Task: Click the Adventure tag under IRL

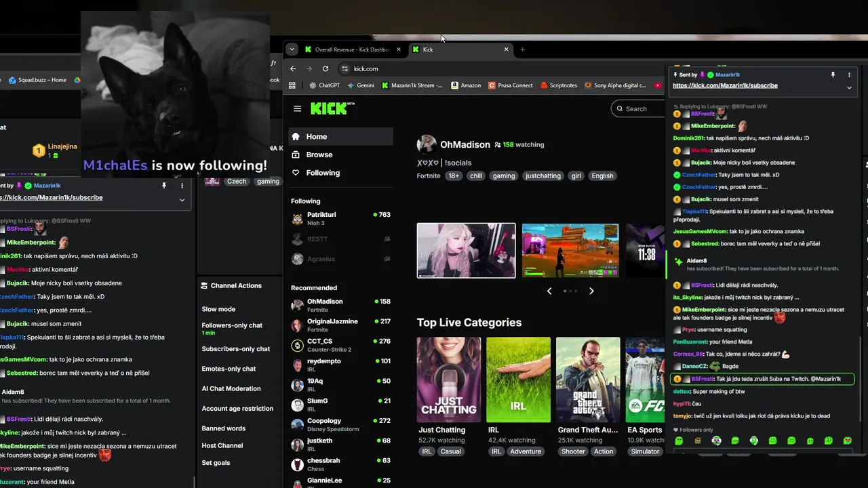Action: coord(526,451)
